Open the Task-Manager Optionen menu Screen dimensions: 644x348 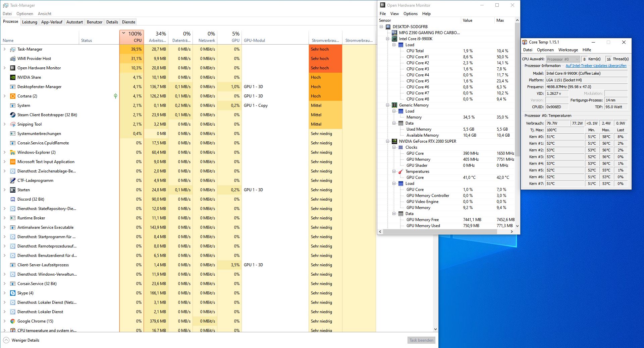tap(25, 14)
